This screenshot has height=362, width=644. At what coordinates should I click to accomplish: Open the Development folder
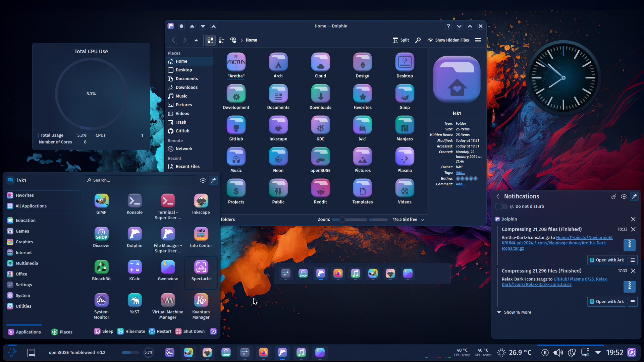(x=236, y=97)
